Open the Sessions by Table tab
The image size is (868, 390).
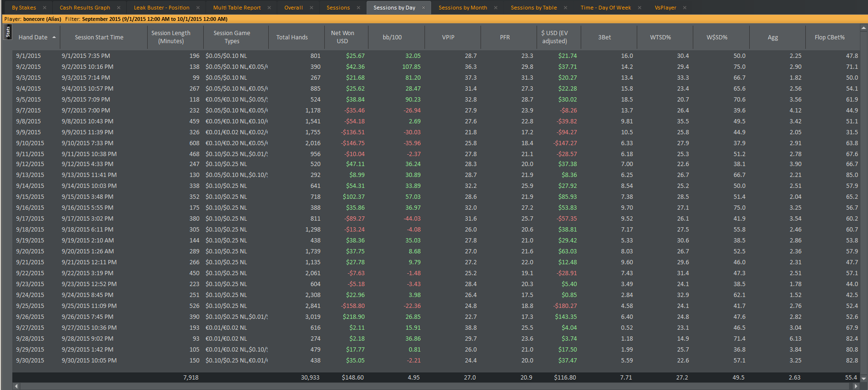pos(534,8)
